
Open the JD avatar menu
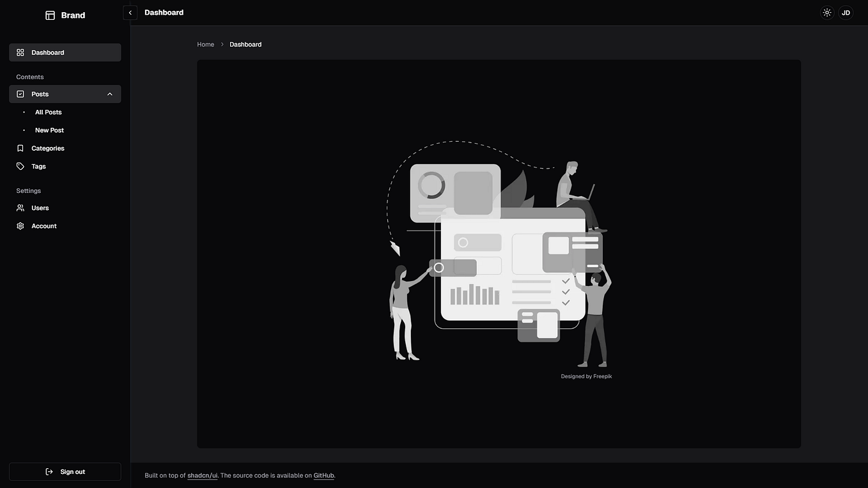click(845, 11)
